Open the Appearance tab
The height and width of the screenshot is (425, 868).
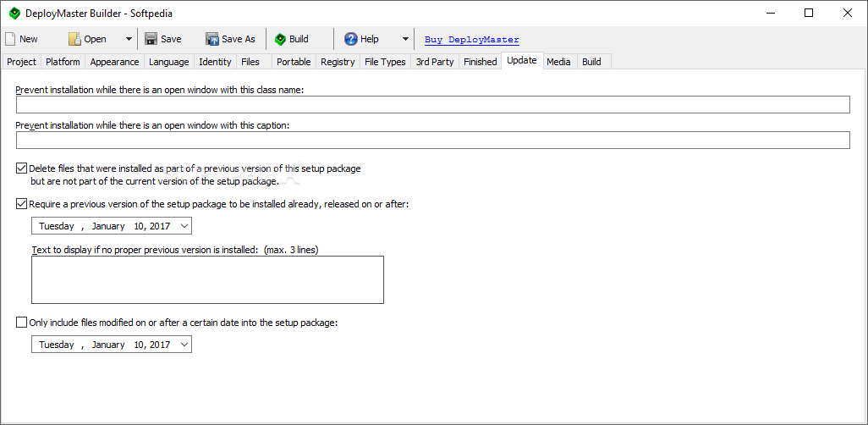[x=114, y=62]
